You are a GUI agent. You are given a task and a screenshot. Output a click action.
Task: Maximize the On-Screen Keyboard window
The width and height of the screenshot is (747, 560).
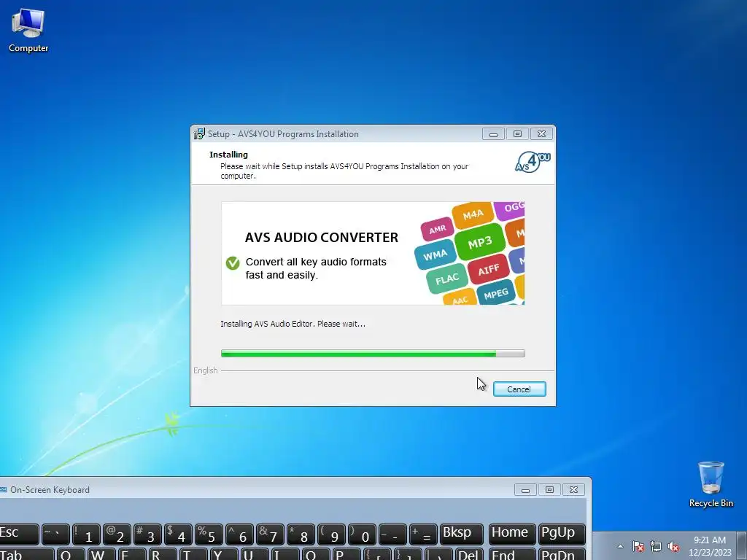(549, 490)
